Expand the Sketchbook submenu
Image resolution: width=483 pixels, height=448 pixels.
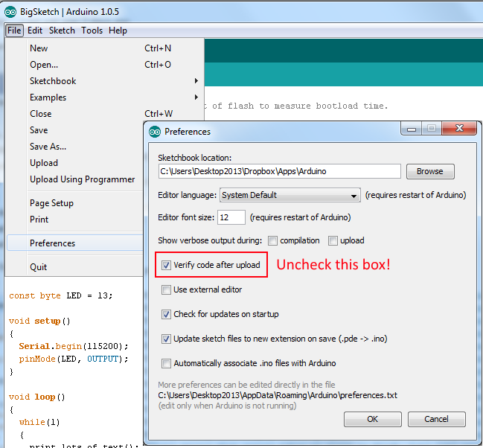coord(105,81)
